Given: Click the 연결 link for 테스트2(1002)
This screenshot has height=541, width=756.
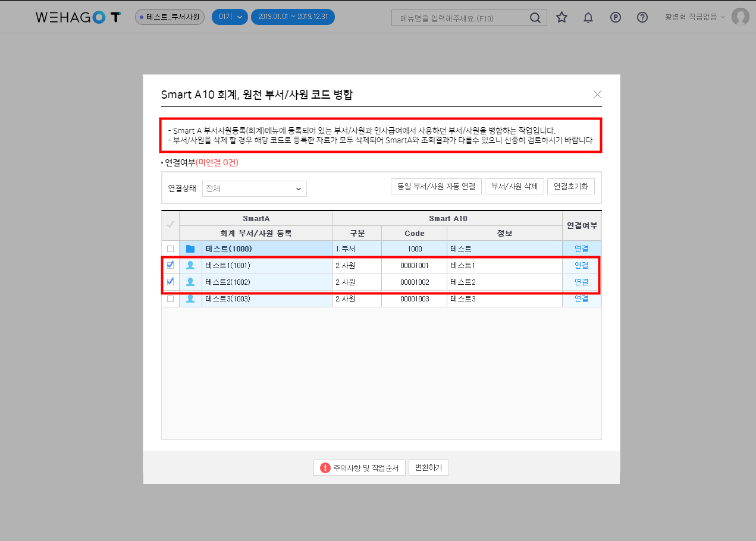Looking at the screenshot, I should click(x=581, y=282).
